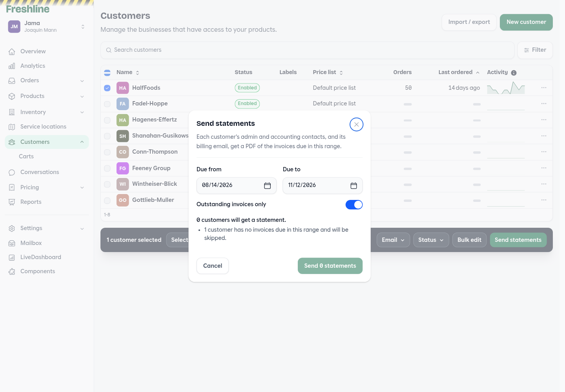This screenshot has width=565, height=392.
Task: Expand the Inventory submenu chevron
Action: click(82, 112)
